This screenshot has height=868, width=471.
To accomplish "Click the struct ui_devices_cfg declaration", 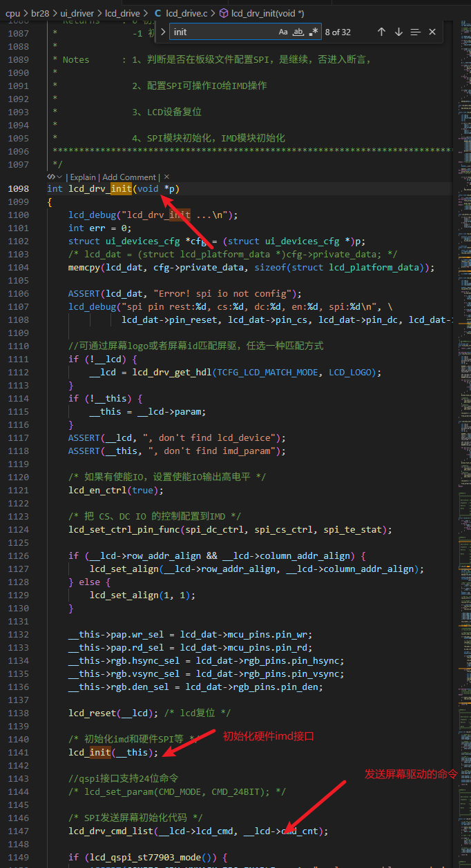I will (217, 241).
